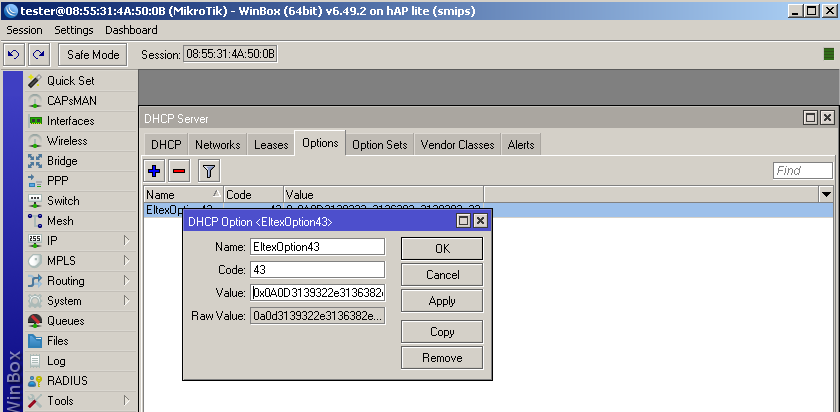The width and height of the screenshot is (840, 412).
Task: Open the filter funnel icon
Action: pyautogui.click(x=209, y=171)
